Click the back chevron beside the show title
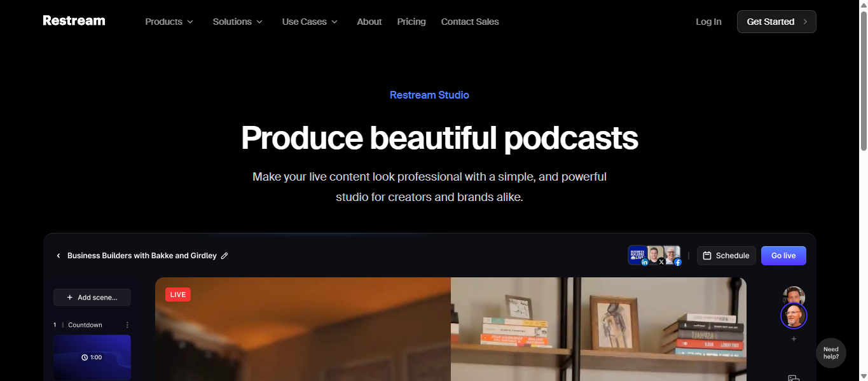This screenshot has height=381, width=868. (x=58, y=255)
